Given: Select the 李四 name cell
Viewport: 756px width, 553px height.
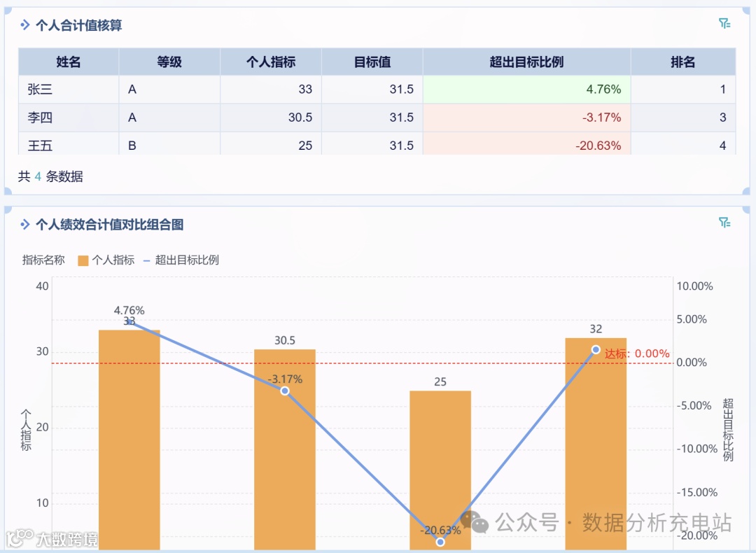Looking at the screenshot, I should point(69,117).
